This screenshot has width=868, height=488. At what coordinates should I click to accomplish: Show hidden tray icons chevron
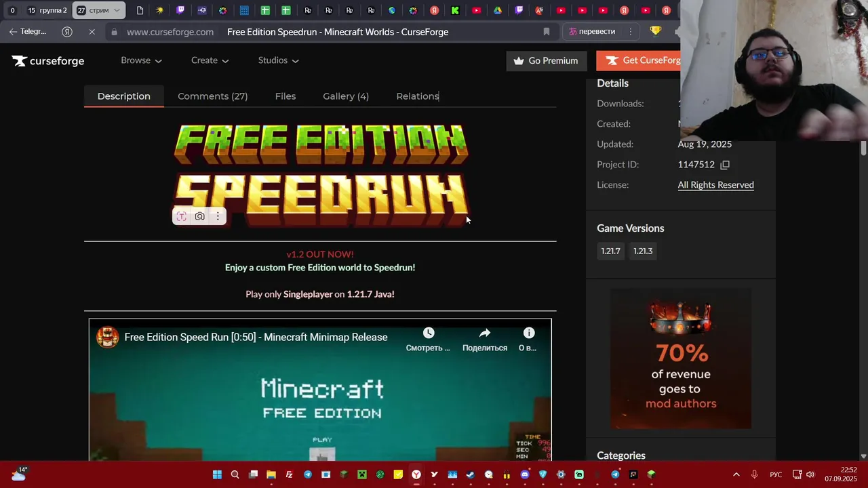pyautogui.click(x=736, y=474)
